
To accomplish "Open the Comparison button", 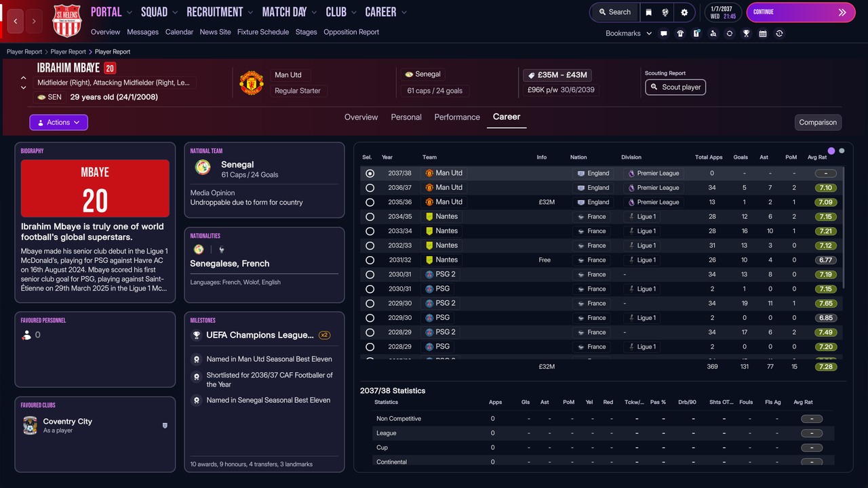I will (x=818, y=123).
